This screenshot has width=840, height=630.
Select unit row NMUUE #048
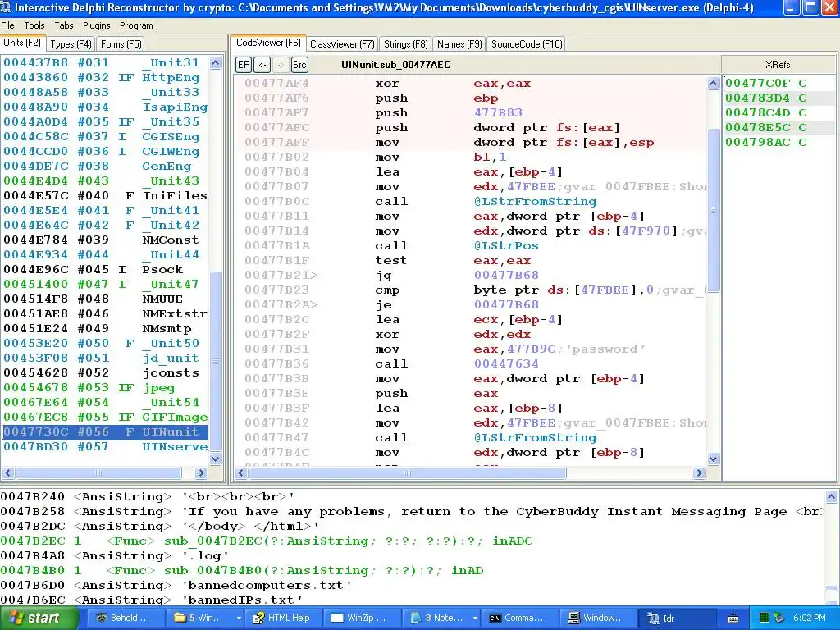click(x=105, y=299)
